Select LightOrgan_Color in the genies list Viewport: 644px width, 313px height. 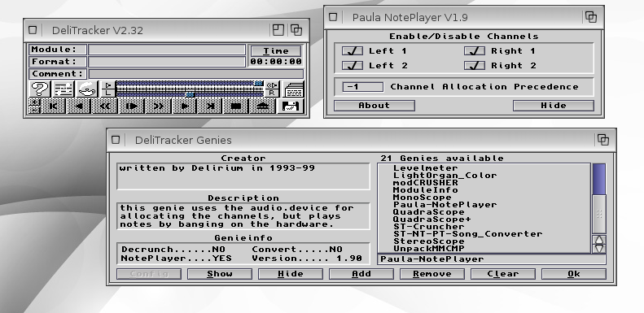(484, 176)
